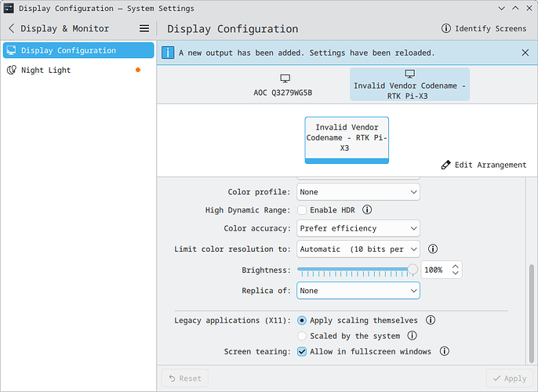Maximize the System Settings window
Screen dimensions: 538x392
(515, 8)
